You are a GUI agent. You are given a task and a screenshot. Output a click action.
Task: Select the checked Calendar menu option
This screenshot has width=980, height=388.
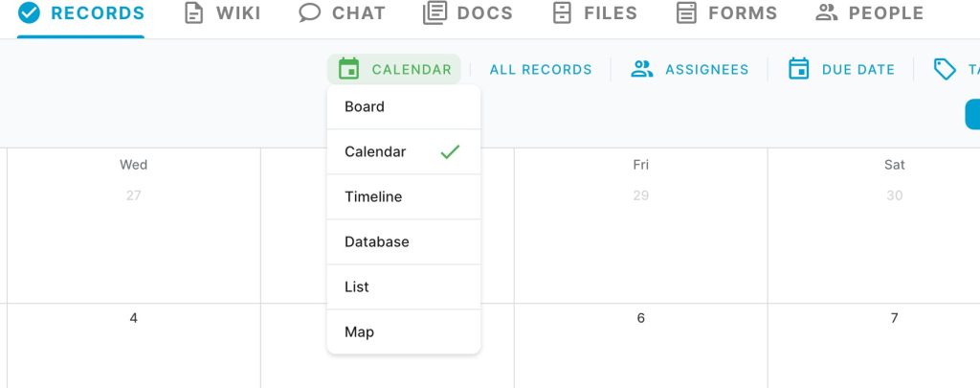(x=404, y=151)
